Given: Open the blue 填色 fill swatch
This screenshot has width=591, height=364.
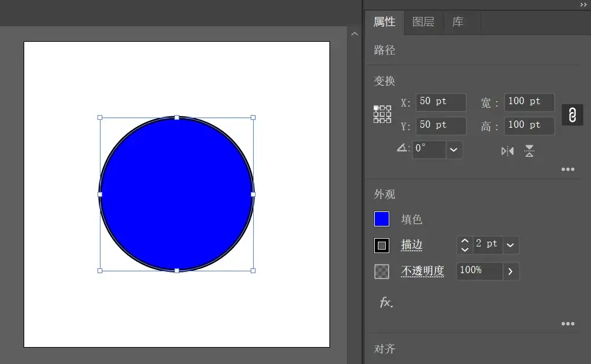Looking at the screenshot, I should pos(381,219).
